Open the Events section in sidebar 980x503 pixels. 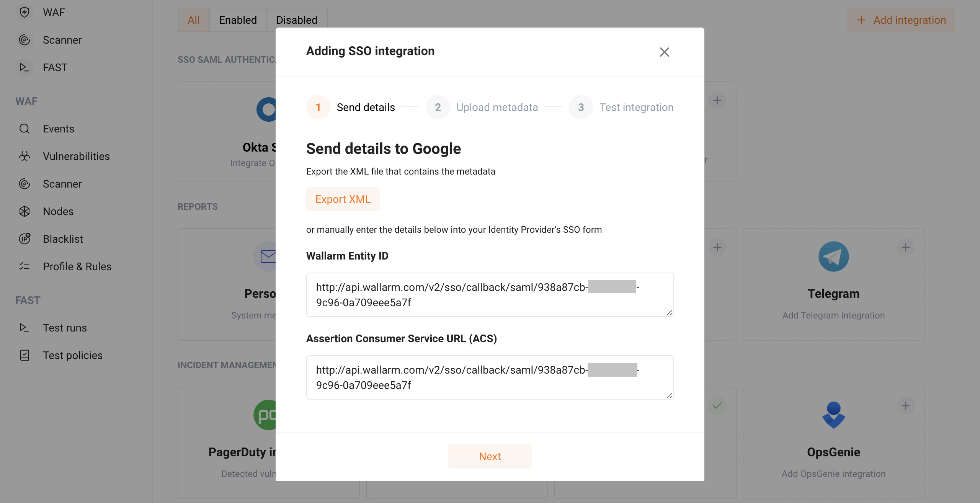tap(58, 129)
